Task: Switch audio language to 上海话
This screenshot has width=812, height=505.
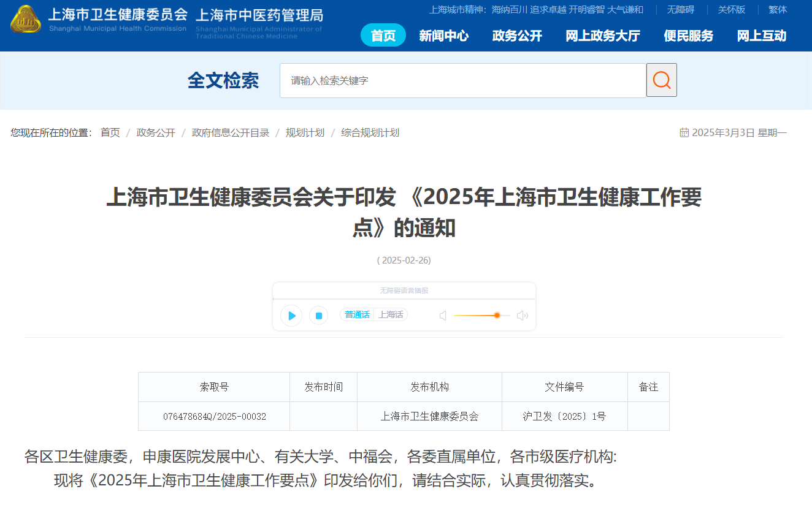Action: tap(391, 314)
